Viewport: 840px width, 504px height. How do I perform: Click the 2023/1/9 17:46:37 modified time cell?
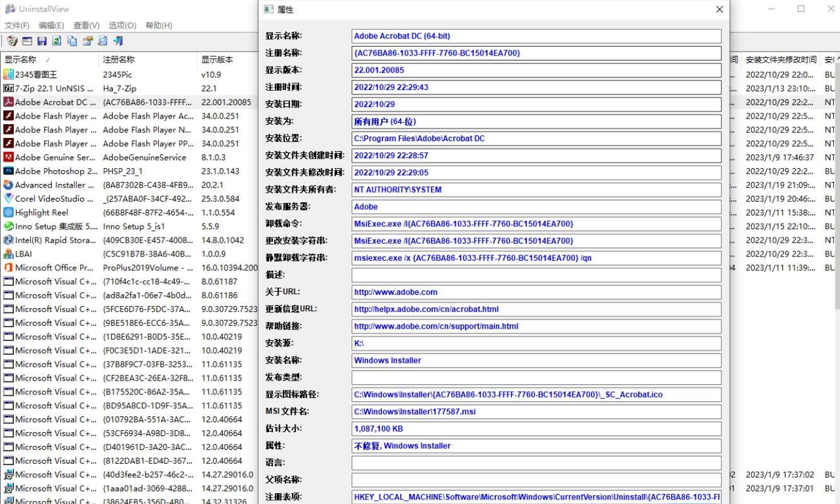[780, 157]
